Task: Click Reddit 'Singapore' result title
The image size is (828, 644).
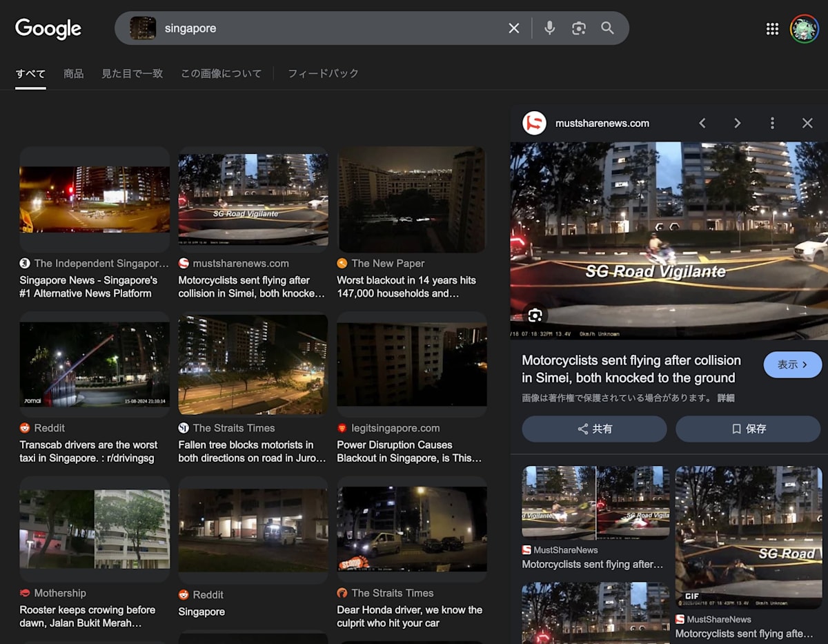Action: click(201, 612)
